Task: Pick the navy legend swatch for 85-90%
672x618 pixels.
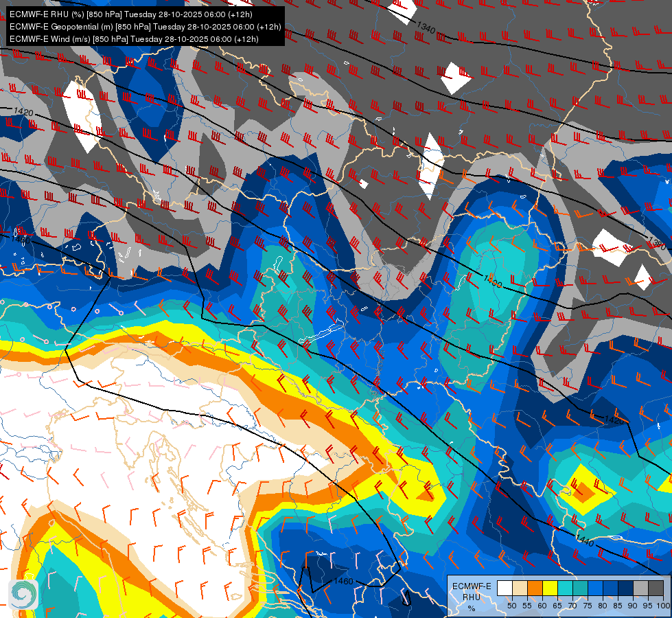Action: (x=626, y=588)
